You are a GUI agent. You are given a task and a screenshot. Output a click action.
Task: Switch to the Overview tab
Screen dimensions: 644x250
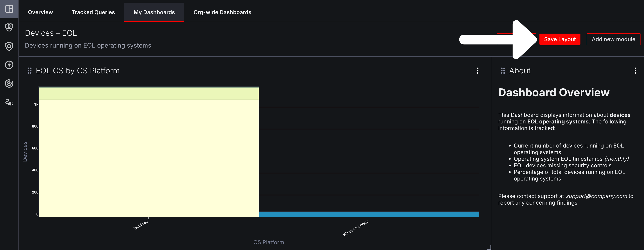(40, 12)
